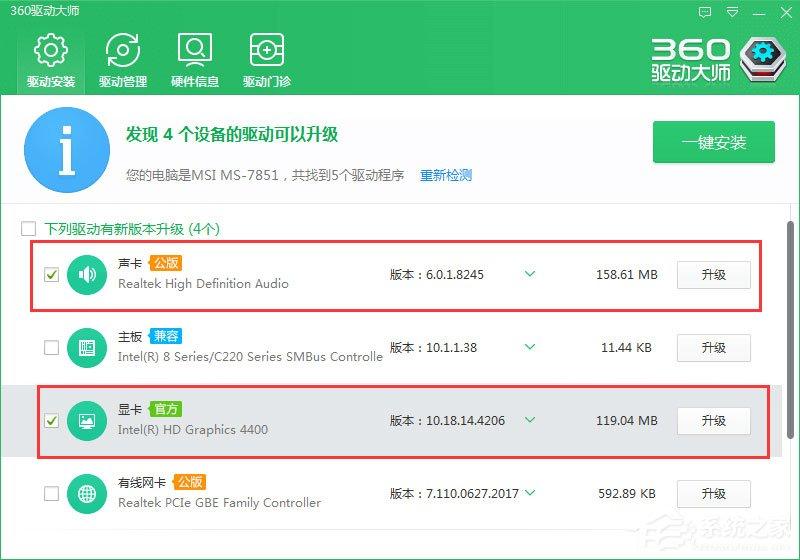
Task: Close the 360驱动大师 window
Action: point(786,13)
